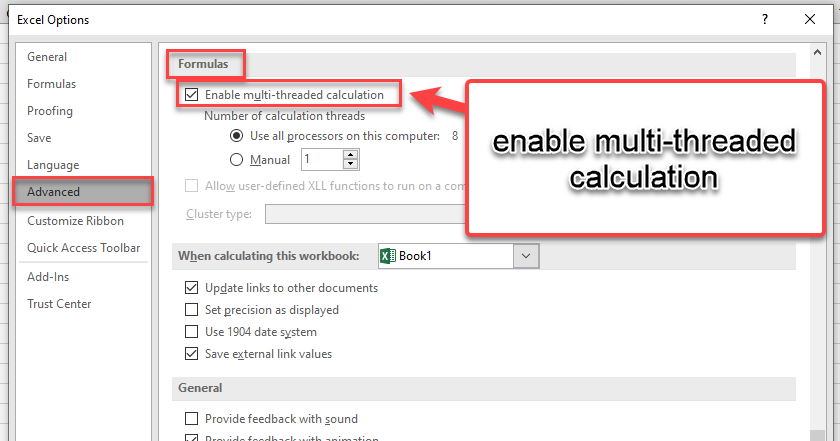Click the 'General' section header in options
This screenshot has height=441, width=840.
coord(200,388)
